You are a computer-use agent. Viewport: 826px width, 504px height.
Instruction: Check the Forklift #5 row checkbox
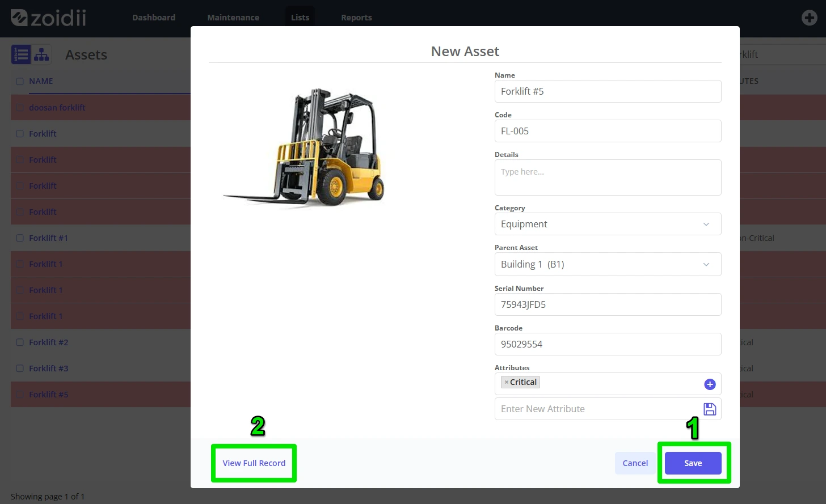(x=20, y=395)
